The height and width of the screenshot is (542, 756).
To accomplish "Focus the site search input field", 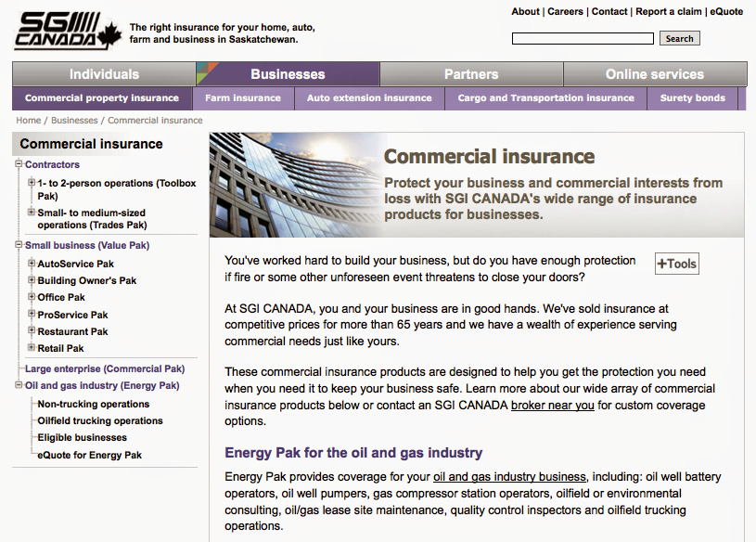I will [x=583, y=39].
